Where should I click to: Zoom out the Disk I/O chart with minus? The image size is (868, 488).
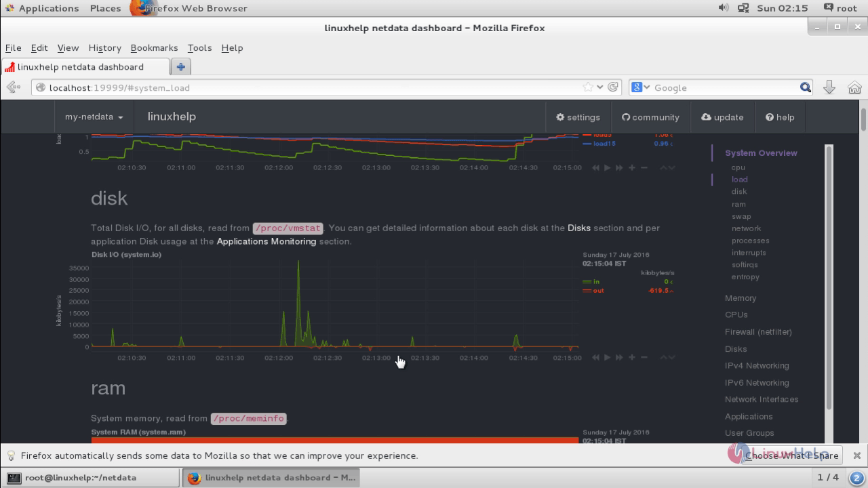[644, 357]
